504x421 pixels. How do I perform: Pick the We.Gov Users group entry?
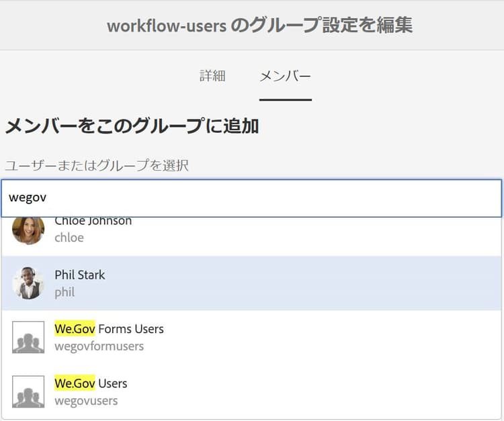point(251,391)
